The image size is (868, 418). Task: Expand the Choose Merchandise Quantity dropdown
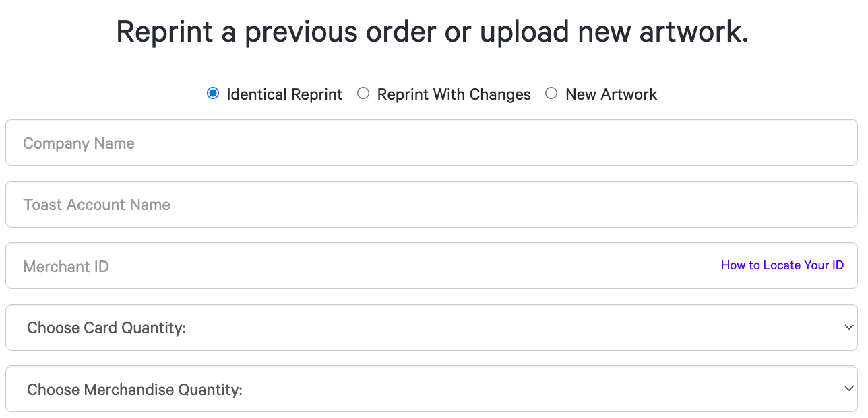[x=431, y=389]
